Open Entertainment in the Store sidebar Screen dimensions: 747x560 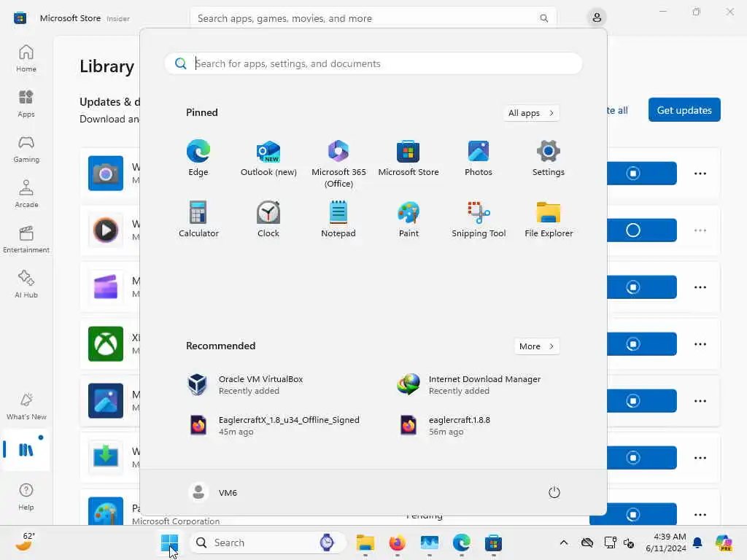pyautogui.click(x=26, y=239)
